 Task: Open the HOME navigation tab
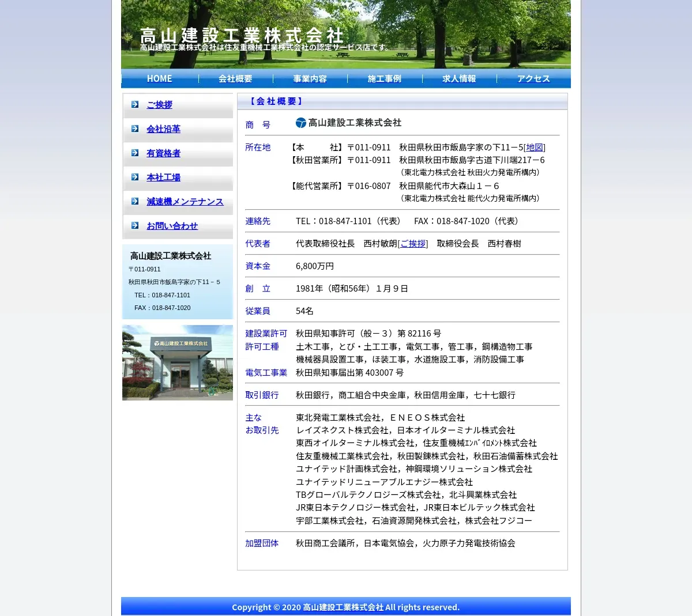[160, 78]
